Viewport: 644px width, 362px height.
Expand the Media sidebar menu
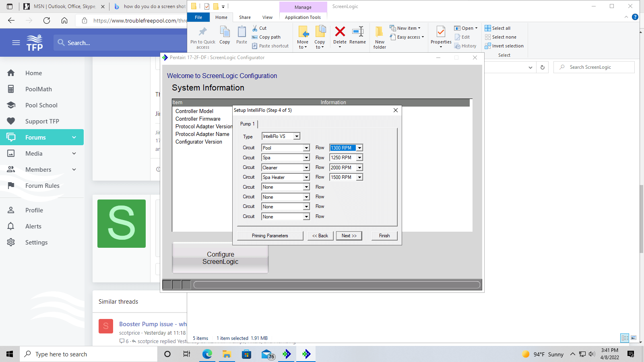[x=74, y=153]
